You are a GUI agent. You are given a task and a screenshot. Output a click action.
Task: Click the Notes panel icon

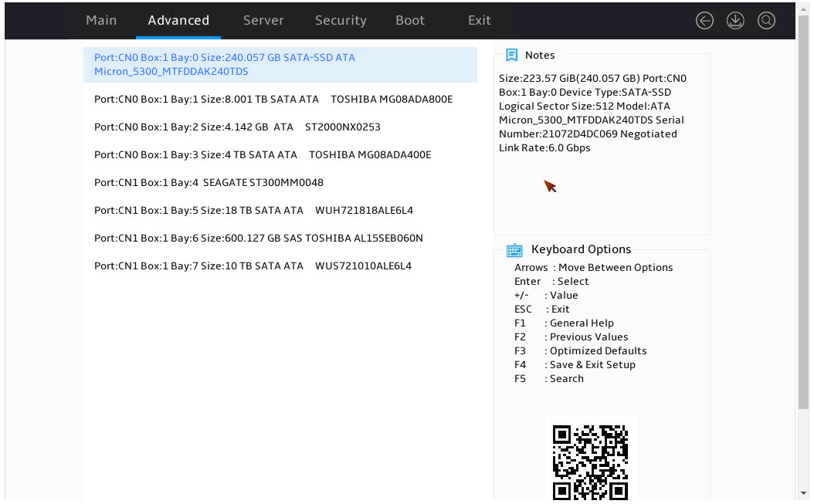point(512,55)
